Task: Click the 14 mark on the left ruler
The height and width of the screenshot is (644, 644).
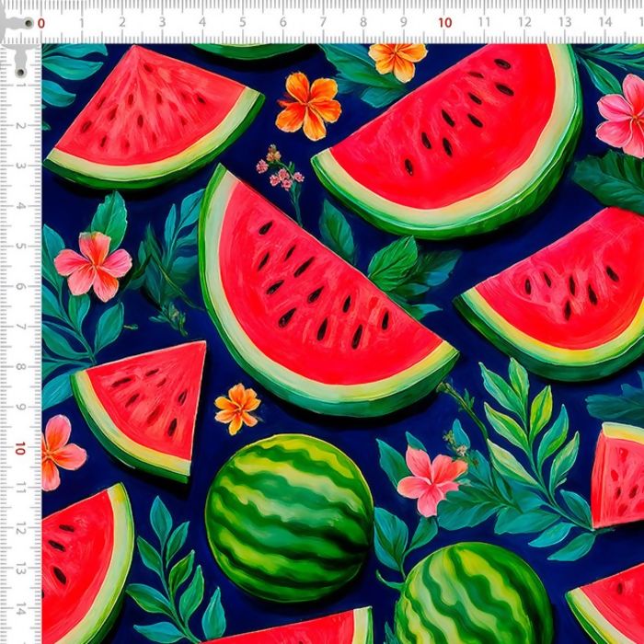Action: (19, 608)
